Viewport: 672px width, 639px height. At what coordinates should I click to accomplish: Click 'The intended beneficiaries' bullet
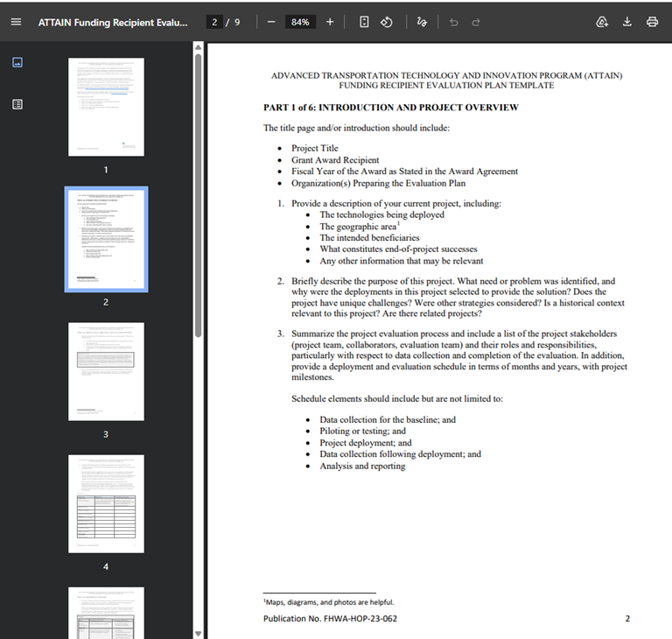point(369,237)
